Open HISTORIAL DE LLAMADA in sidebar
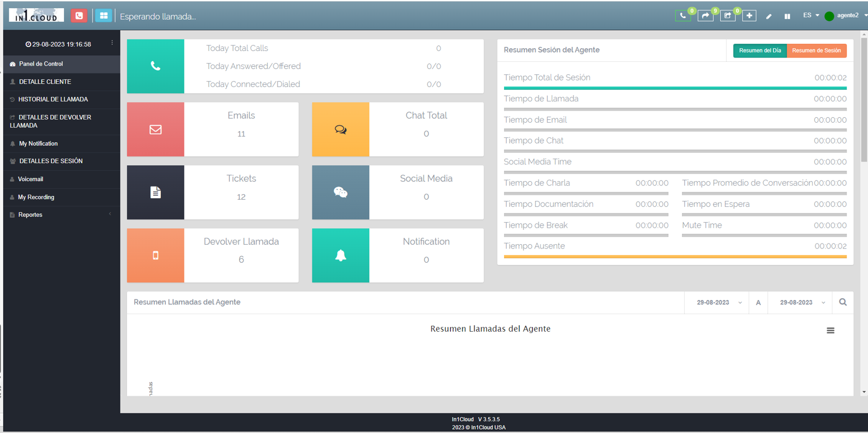868x433 pixels. tap(61, 100)
